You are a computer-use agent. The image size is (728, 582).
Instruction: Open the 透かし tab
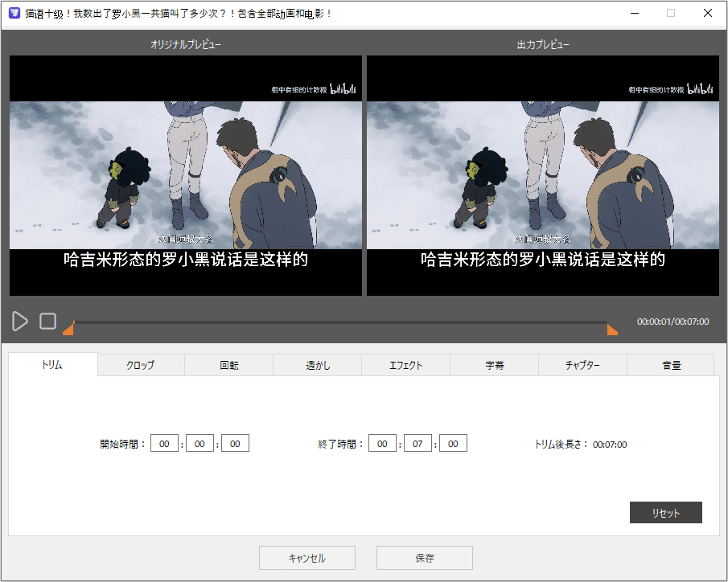point(318,365)
